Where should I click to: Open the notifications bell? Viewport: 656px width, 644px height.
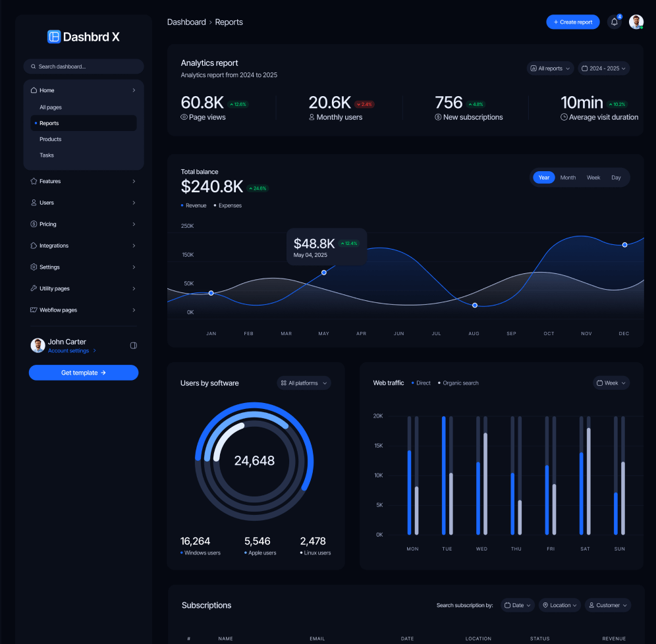point(614,22)
